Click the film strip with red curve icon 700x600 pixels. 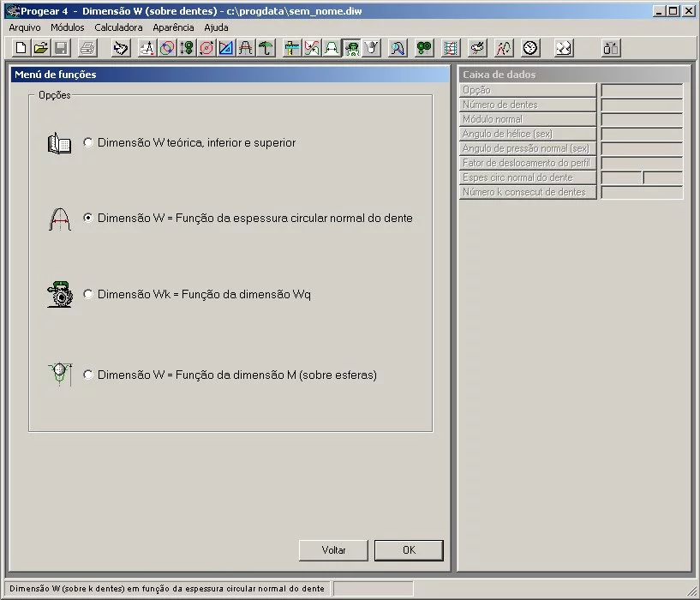pos(451,48)
